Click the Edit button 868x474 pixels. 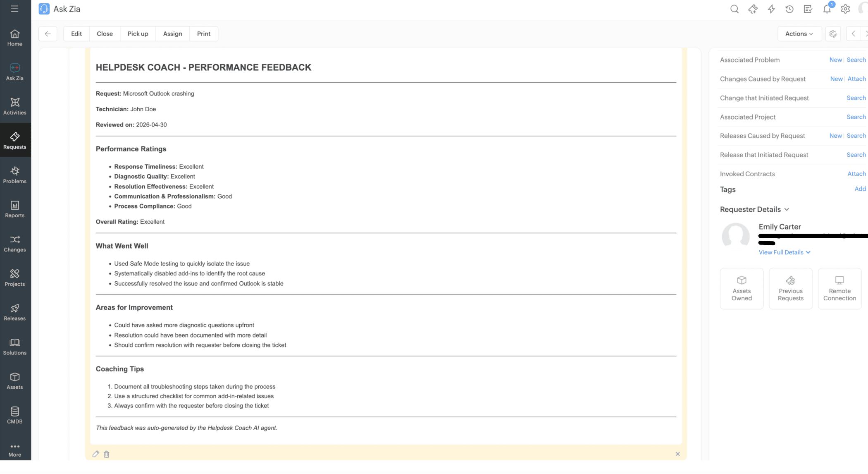coord(76,34)
